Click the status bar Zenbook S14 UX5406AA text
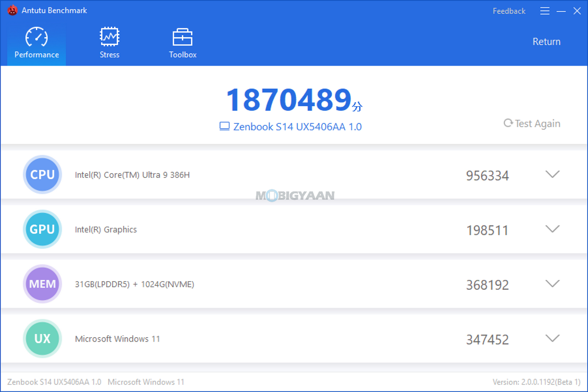 click(x=54, y=382)
